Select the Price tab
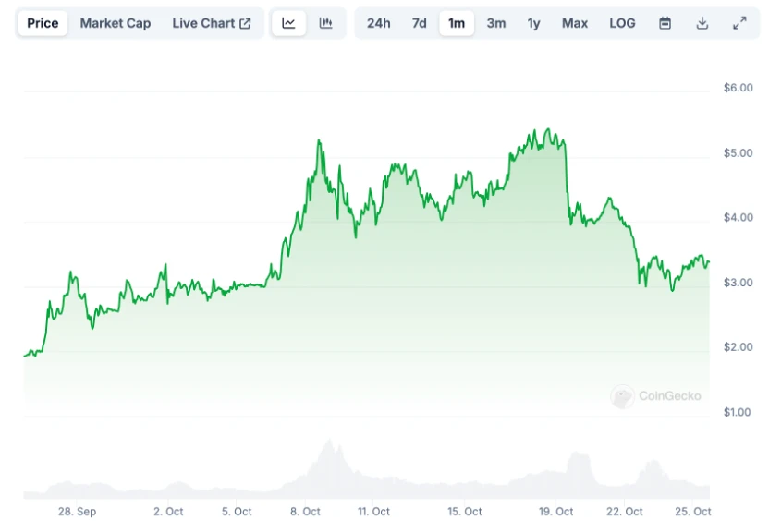Screen dimensions: 769x532 click(43, 23)
